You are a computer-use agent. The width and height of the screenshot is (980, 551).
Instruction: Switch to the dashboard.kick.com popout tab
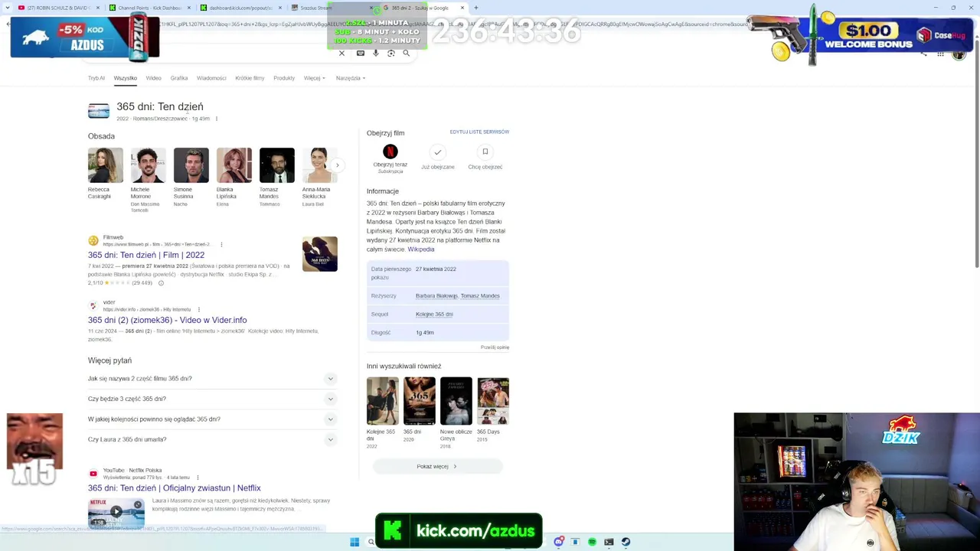pyautogui.click(x=240, y=8)
